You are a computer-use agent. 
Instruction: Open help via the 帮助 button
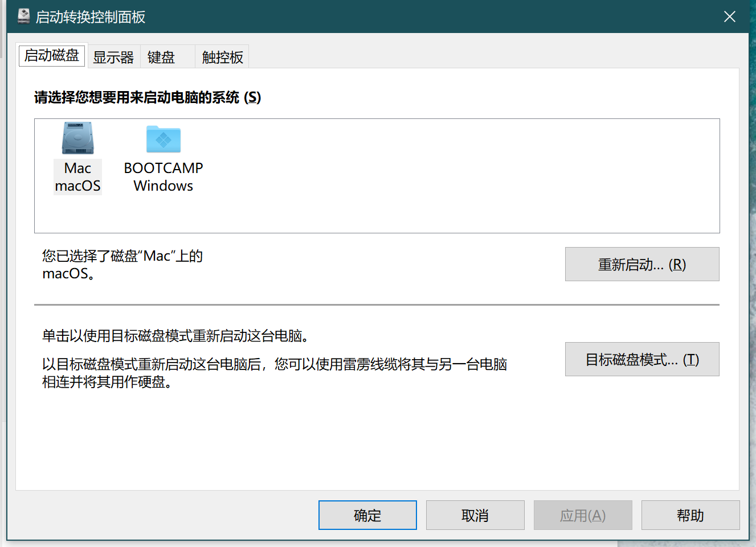pos(690,515)
